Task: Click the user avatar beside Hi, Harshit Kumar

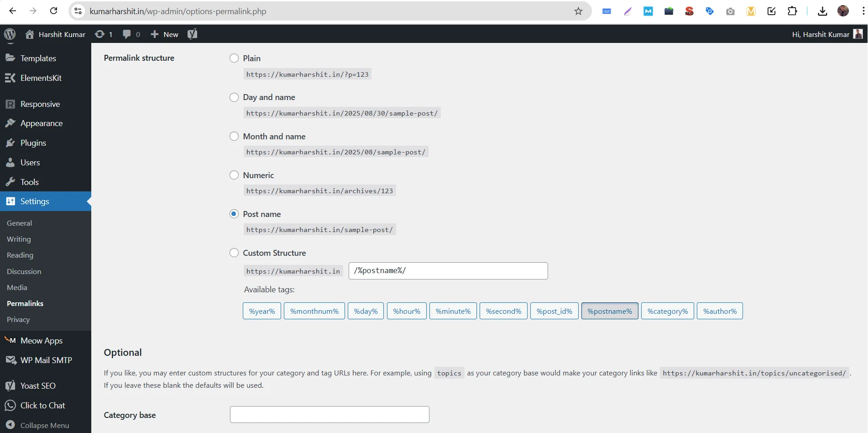Action: pyautogui.click(x=858, y=34)
